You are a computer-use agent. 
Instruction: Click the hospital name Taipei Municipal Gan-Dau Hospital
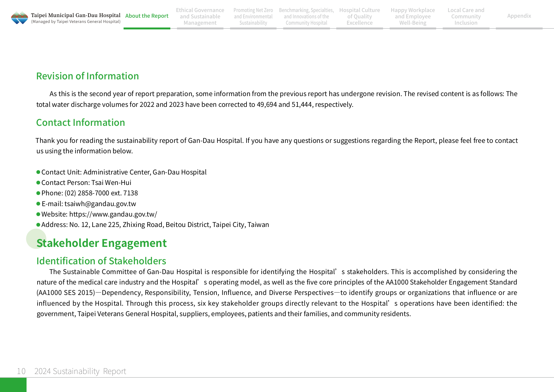coord(76,15)
